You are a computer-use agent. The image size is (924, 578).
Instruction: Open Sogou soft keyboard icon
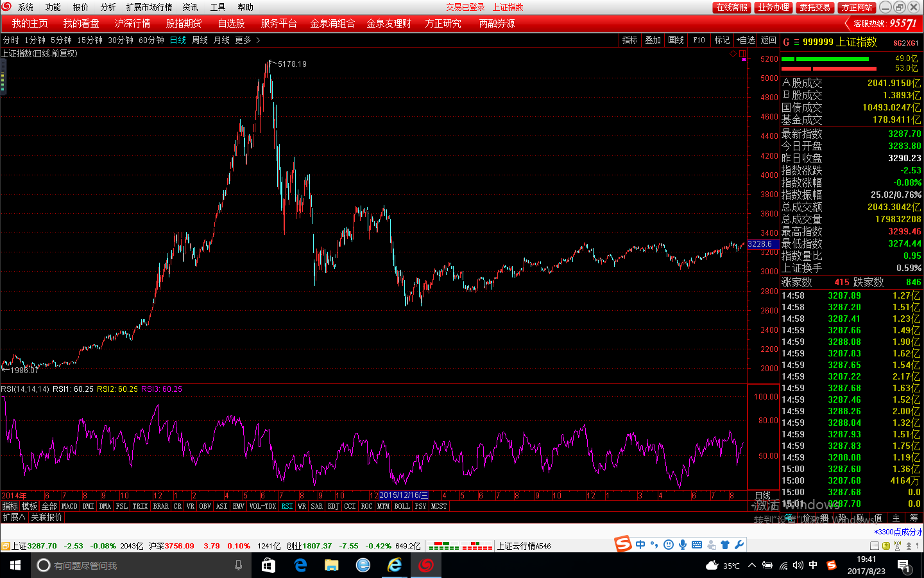click(697, 545)
